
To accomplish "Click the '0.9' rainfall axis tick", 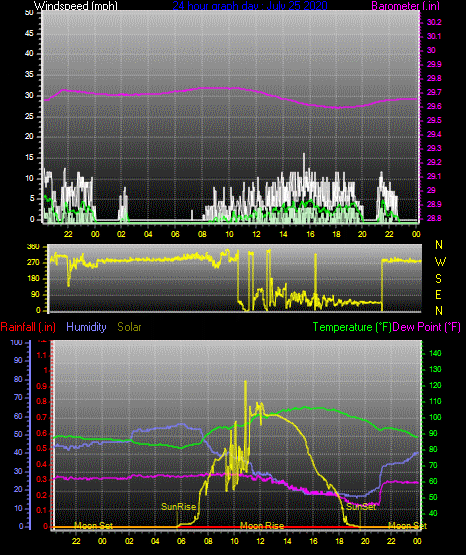I will coord(42,386).
